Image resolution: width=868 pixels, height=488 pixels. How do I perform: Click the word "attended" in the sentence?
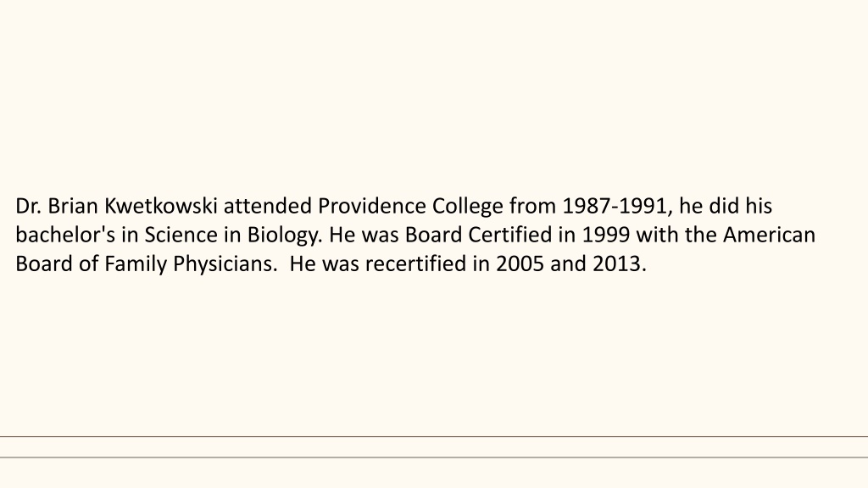(267, 206)
